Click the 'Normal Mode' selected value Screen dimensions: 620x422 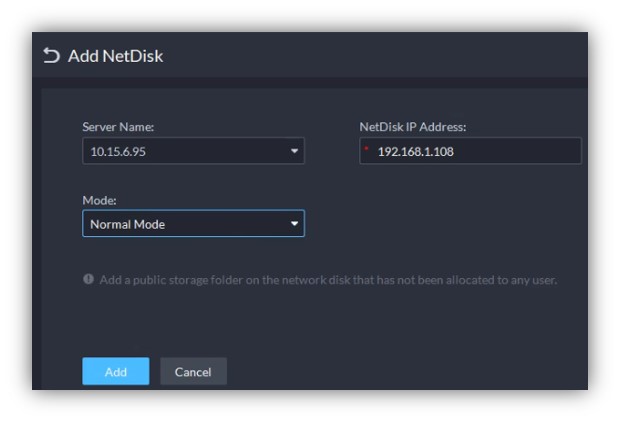point(128,224)
